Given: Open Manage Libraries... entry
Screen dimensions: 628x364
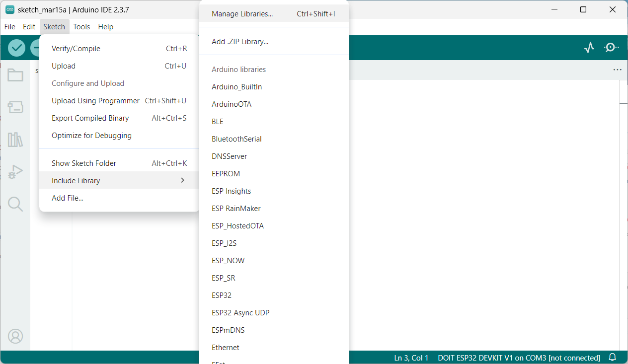Looking at the screenshot, I should tap(274, 14).
